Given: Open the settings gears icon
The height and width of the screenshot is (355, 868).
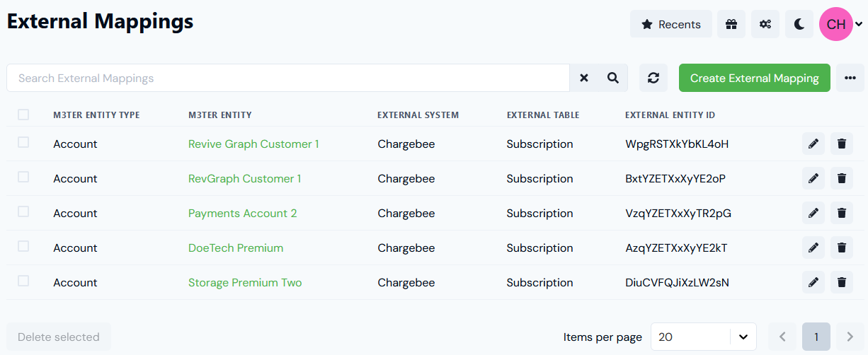Looking at the screenshot, I should 765,24.
